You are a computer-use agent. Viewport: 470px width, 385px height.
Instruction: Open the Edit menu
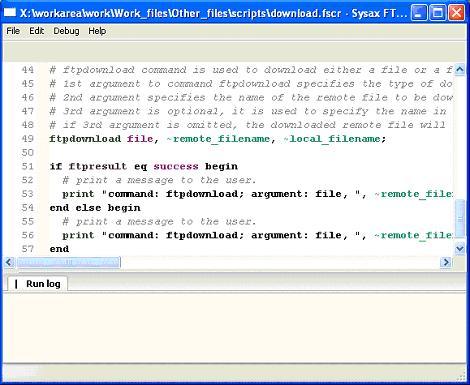(x=36, y=31)
